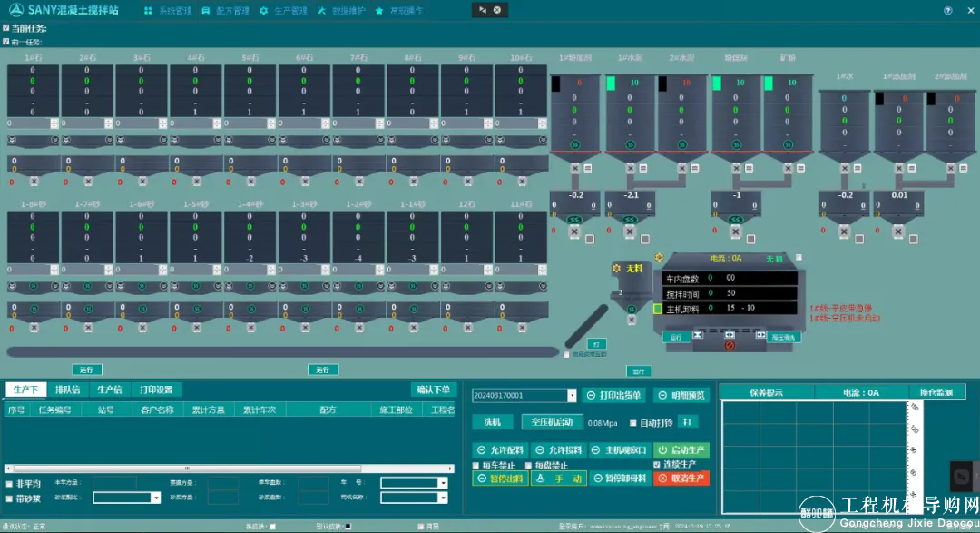Image resolution: width=980 pixels, height=533 pixels.
Task: Click the square icon beside 1#水泥 silo valve
Action: coord(643,168)
